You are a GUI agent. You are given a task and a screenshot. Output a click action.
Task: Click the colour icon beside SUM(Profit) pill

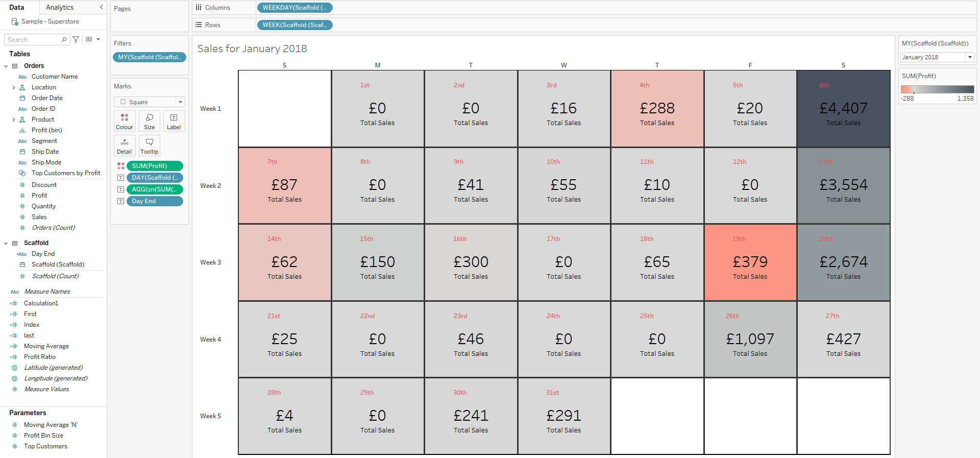pyautogui.click(x=121, y=166)
